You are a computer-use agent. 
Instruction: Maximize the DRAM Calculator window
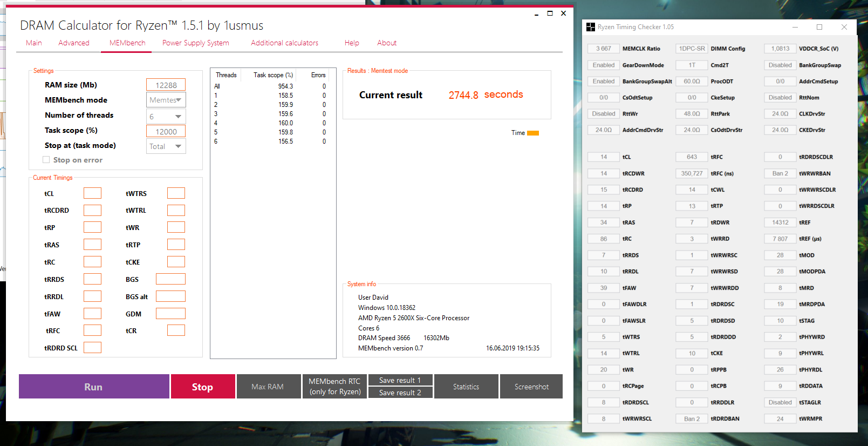pyautogui.click(x=550, y=13)
